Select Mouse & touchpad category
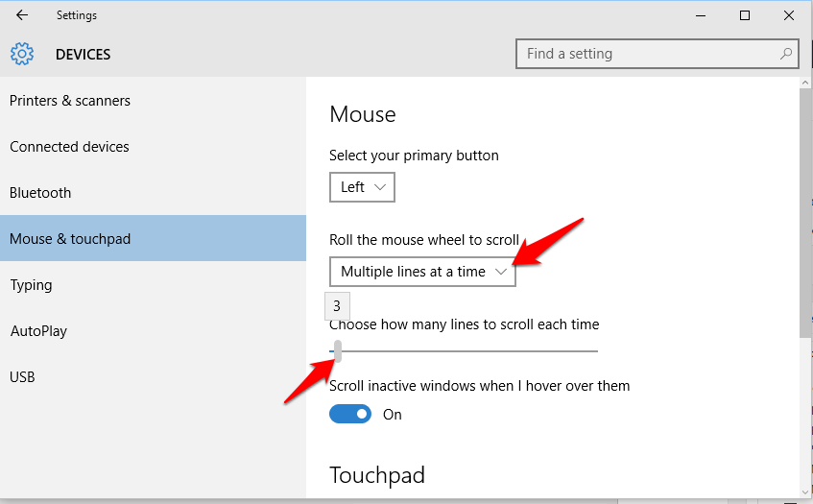 point(153,238)
